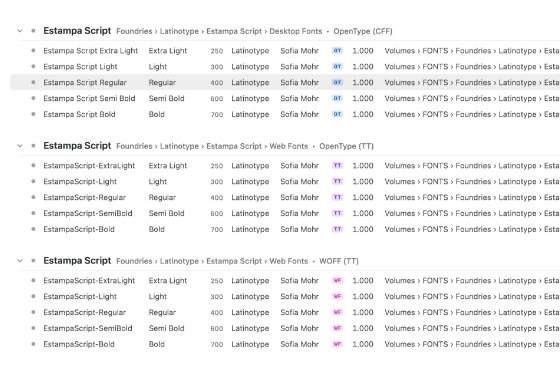
Task: Select 'EstampaScript-Bold' name in OpenType (TT) group
Action: click(x=79, y=229)
